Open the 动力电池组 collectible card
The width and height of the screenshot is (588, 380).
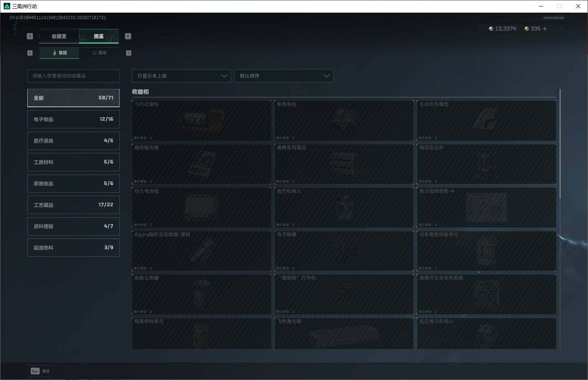[x=201, y=208]
